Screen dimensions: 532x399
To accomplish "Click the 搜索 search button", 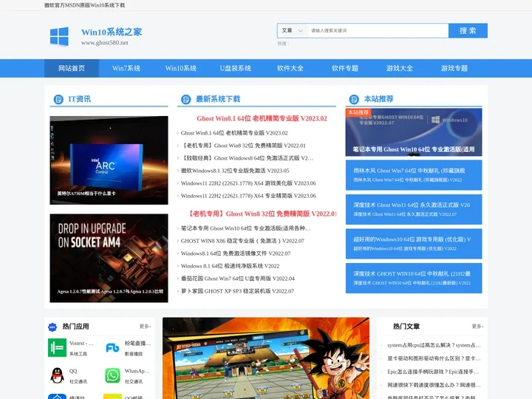I will [468, 30].
